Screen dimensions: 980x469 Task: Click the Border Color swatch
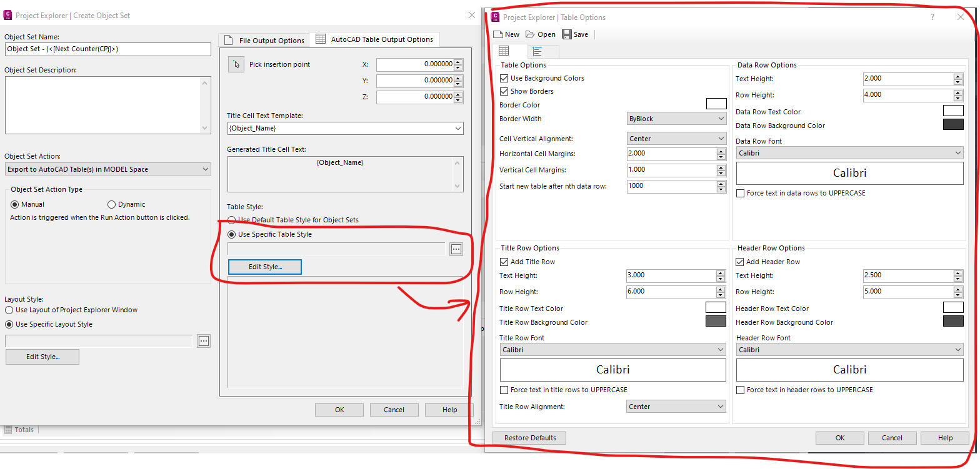click(x=716, y=104)
